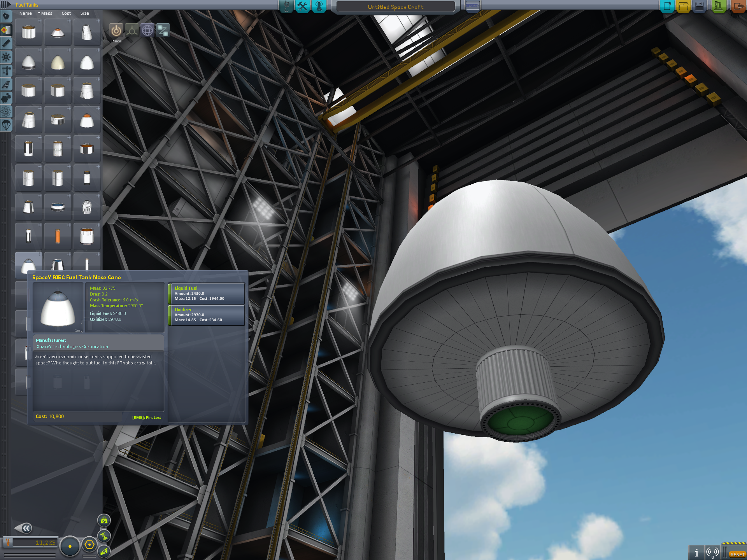The width and height of the screenshot is (747, 560).
Task: Select the Place gizmo tool
Action: coord(116,30)
